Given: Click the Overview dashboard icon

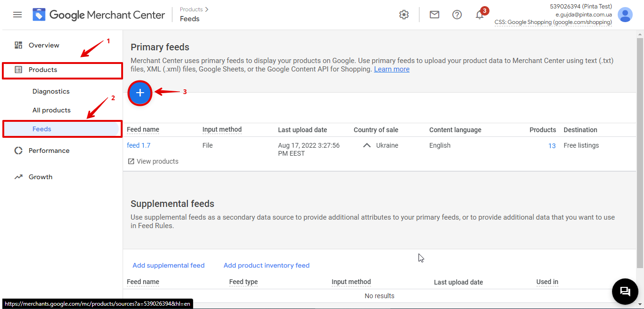Looking at the screenshot, I should 18,45.
